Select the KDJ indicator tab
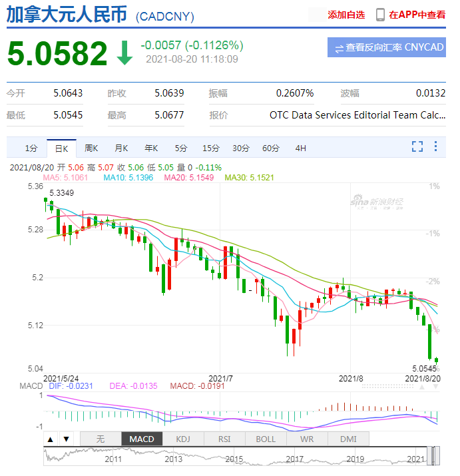 tap(183, 439)
